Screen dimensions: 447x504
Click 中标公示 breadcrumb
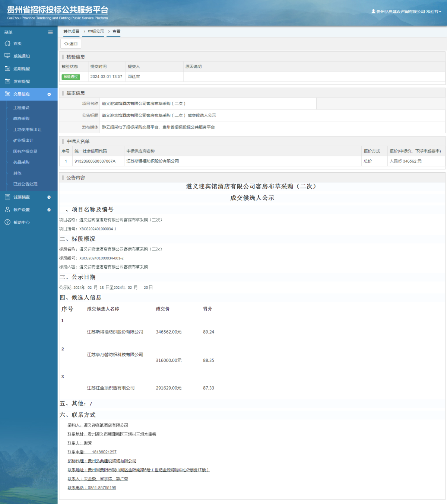[x=96, y=32]
